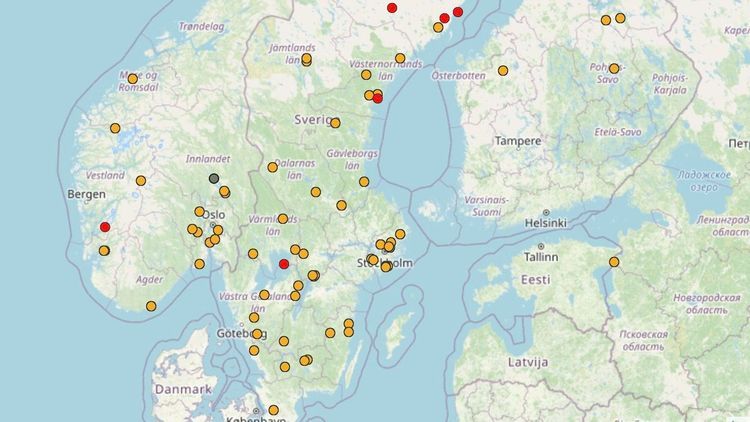Screen dimensions: 750x422
Task: Select orange marker right of Vestland label
Action: [141, 181]
